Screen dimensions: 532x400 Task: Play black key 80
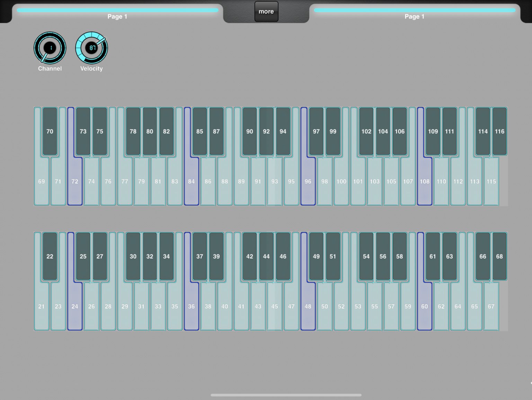[150, 131]
